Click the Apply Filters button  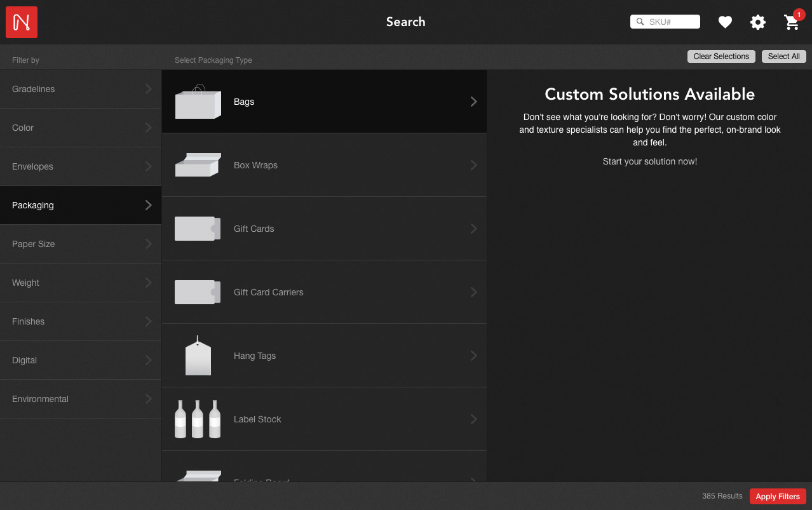(778, 496)
